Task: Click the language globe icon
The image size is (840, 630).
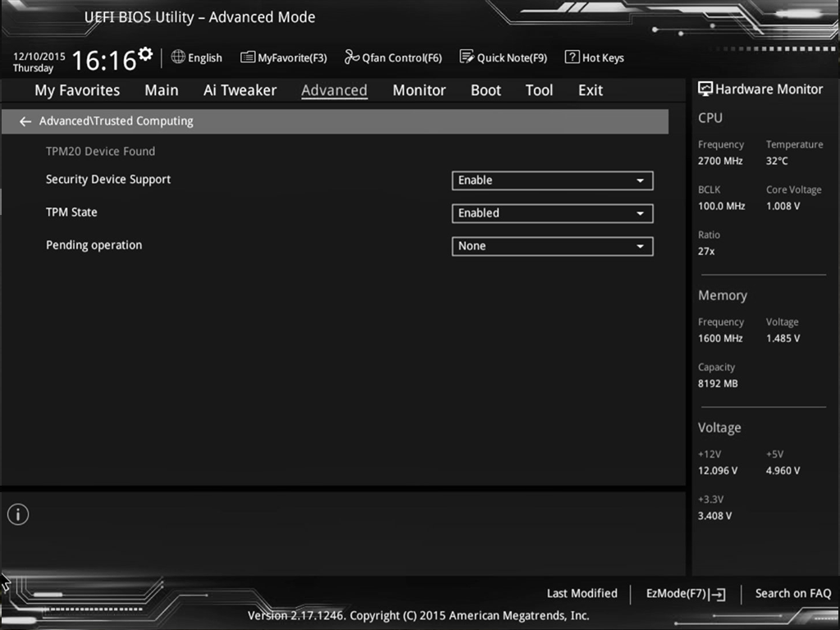Action: pos(178,57)
